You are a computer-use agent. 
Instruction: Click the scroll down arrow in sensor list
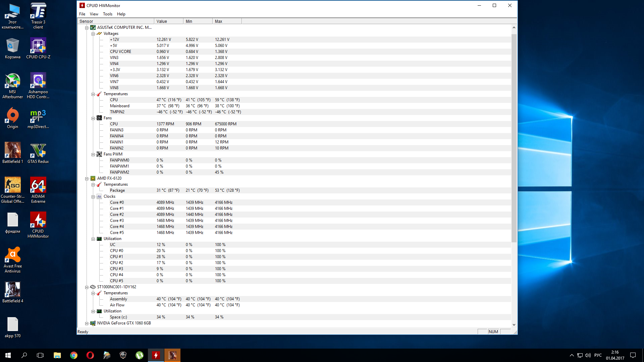(514, 324)
